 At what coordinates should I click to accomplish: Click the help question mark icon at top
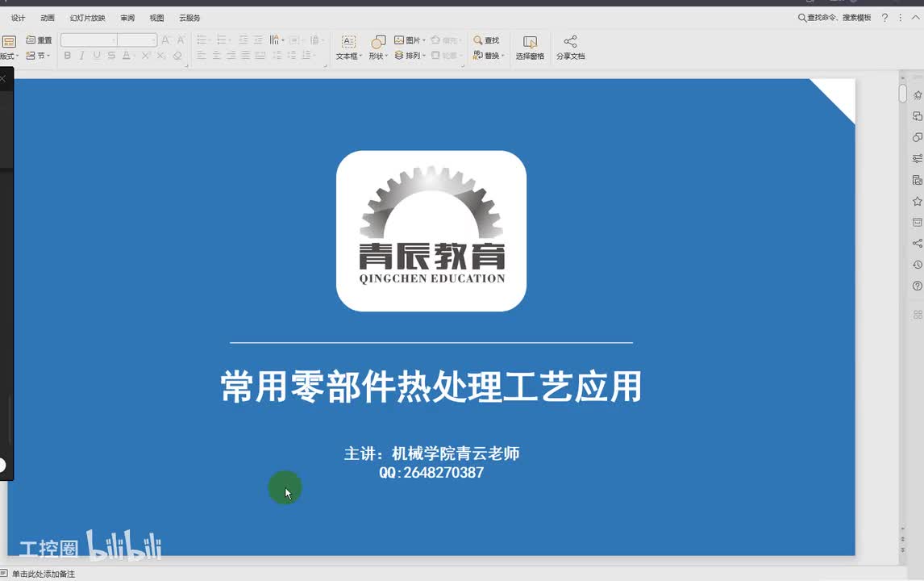click(x=884, y=18)
